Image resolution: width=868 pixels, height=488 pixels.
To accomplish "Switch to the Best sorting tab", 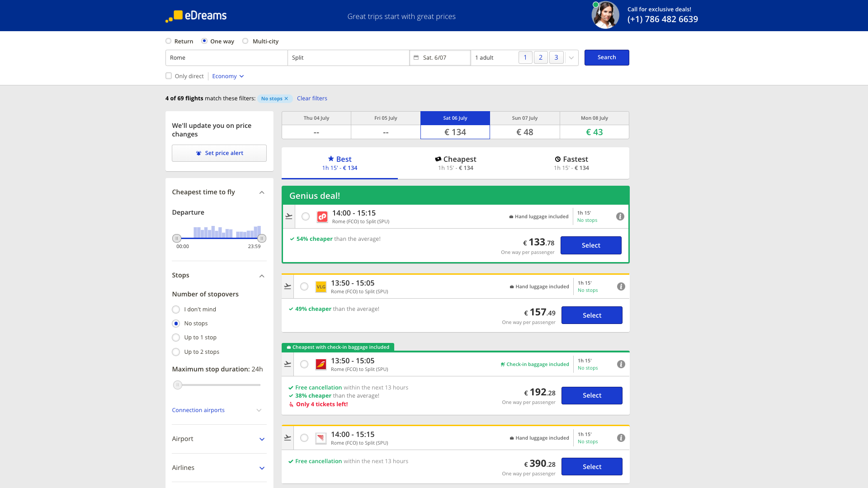I will point(340,163).
